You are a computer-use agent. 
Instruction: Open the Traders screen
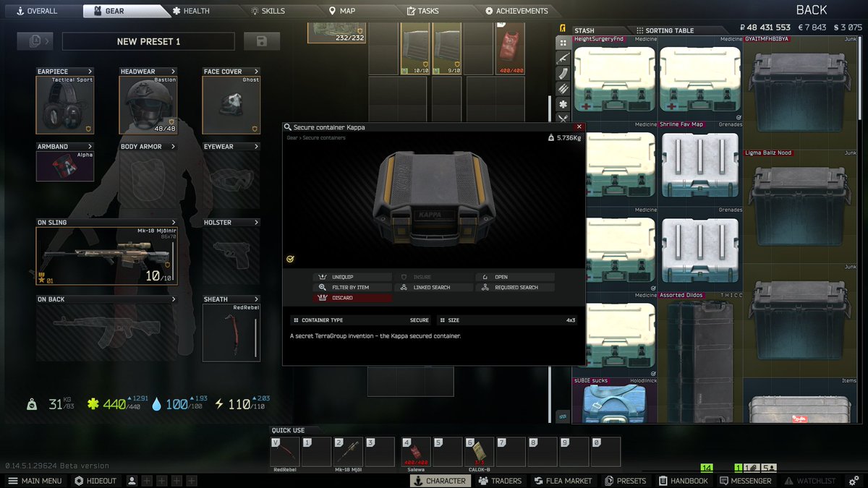pos(501,481)
